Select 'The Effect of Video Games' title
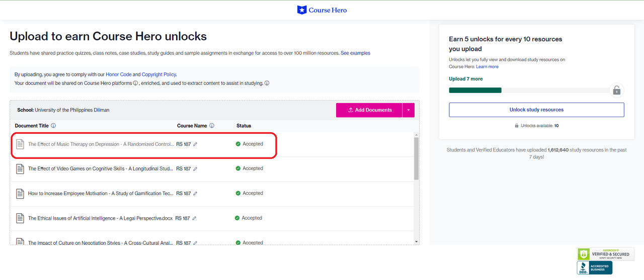This screenshot has width=644, height=280. [x=101, y=169]
